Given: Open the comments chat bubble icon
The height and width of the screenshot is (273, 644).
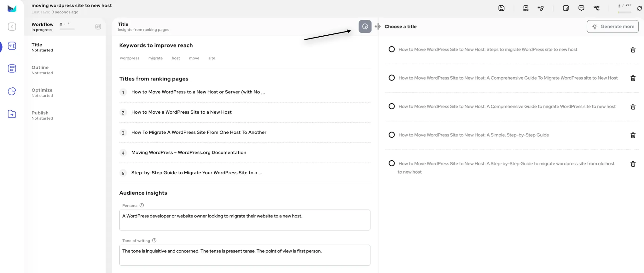Looking at the screenshot, I should [x=581, y=8].
